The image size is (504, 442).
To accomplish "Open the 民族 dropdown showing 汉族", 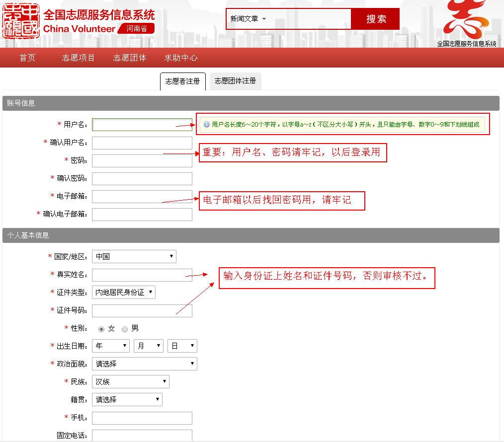I will pyautogui.click(x=130, y=382).
